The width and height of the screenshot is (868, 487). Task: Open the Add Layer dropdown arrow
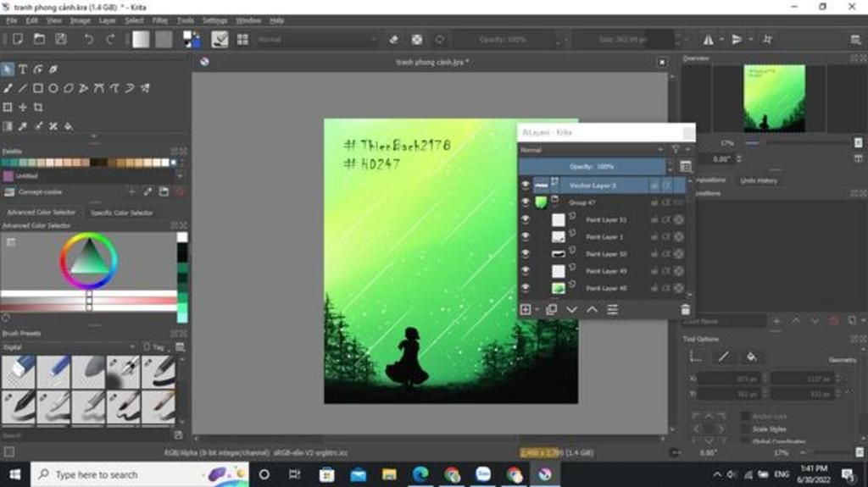pos(537,310)
